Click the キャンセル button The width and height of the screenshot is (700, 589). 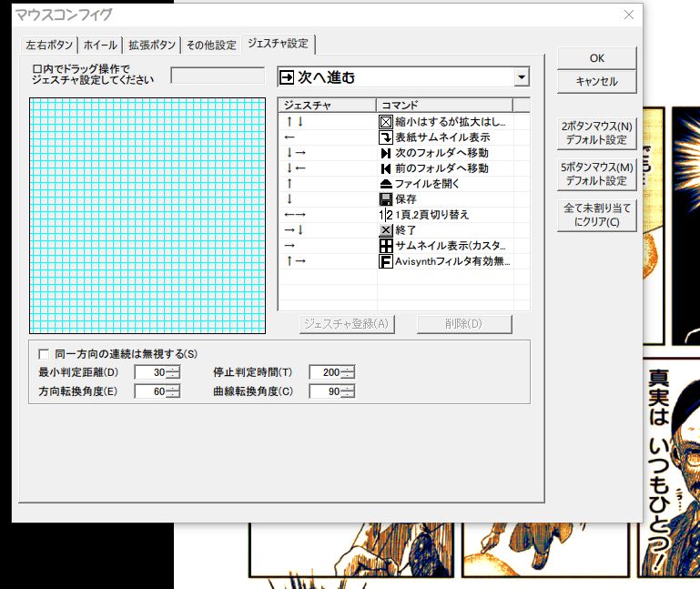click(x=596, y=81)
